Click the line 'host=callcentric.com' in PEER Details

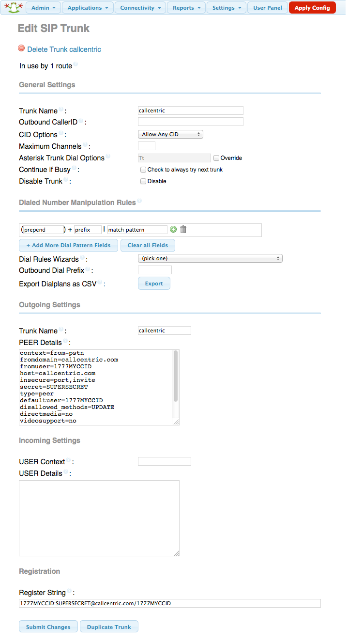coord(58,374)
